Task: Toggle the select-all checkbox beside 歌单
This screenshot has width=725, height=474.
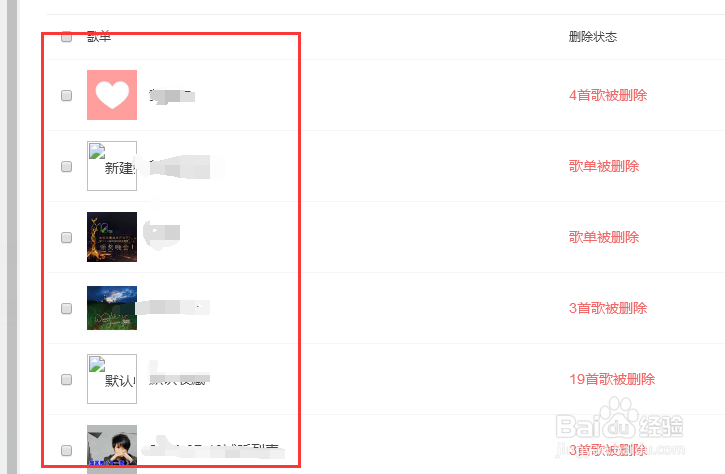Action: (x=67, y=37)
